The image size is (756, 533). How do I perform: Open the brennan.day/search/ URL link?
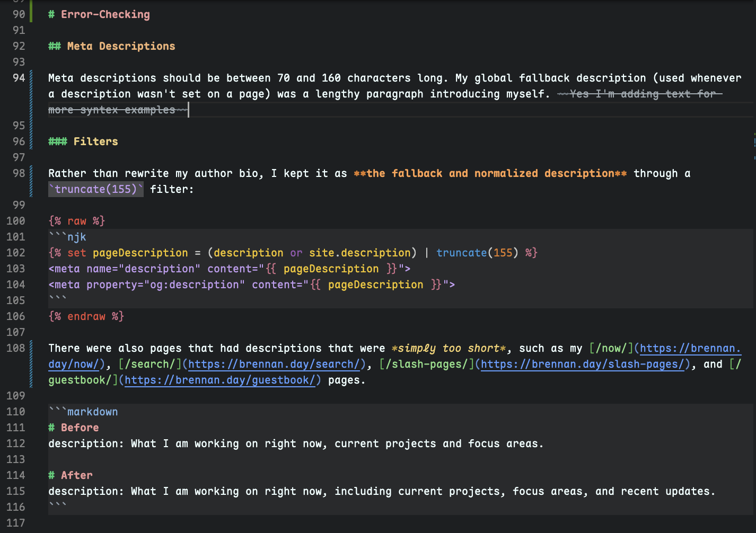click(274, 364)
